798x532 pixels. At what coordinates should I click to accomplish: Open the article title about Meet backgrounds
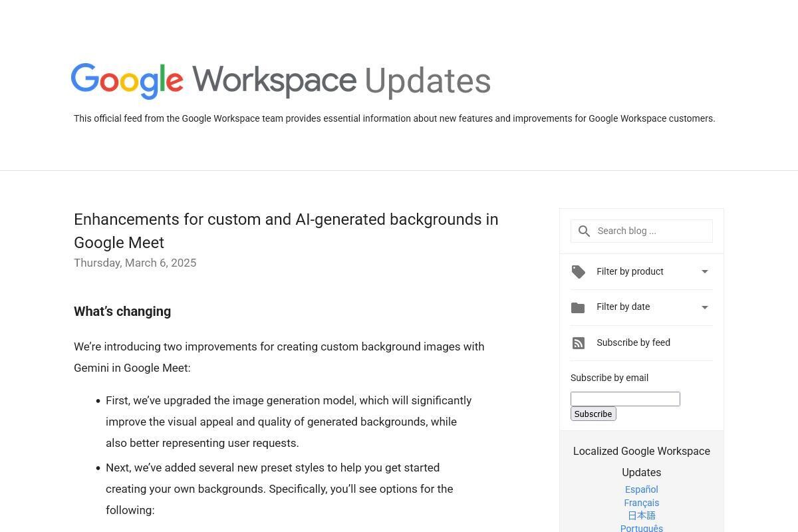tap(286, 231)
